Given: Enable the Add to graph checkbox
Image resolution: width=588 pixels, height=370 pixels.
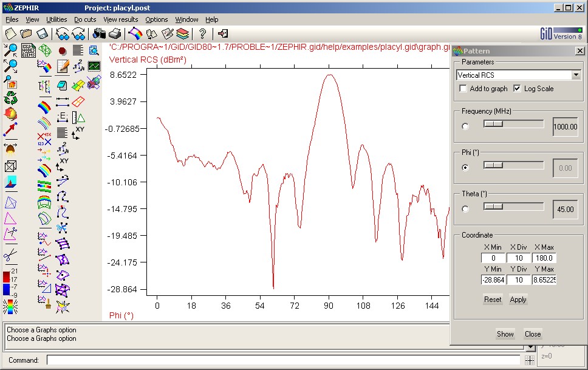Looking at the screenshot, I should 463,89.
